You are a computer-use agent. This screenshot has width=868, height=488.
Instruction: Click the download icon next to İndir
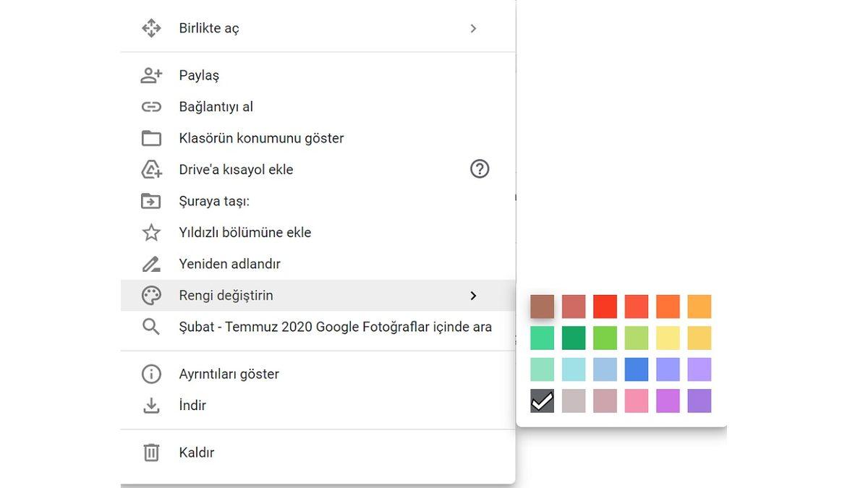coord(151,405)
